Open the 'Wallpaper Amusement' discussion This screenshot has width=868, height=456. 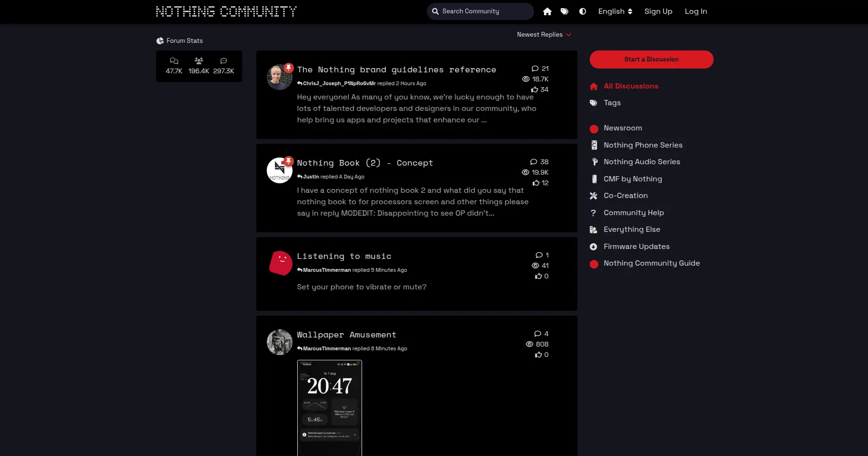pos(346,335)
